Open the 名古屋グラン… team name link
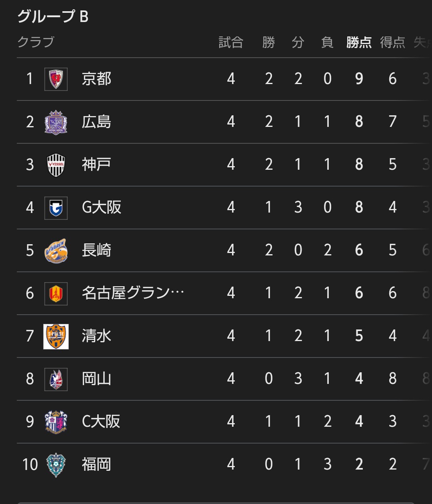The image size is (432, 504). 133,293
